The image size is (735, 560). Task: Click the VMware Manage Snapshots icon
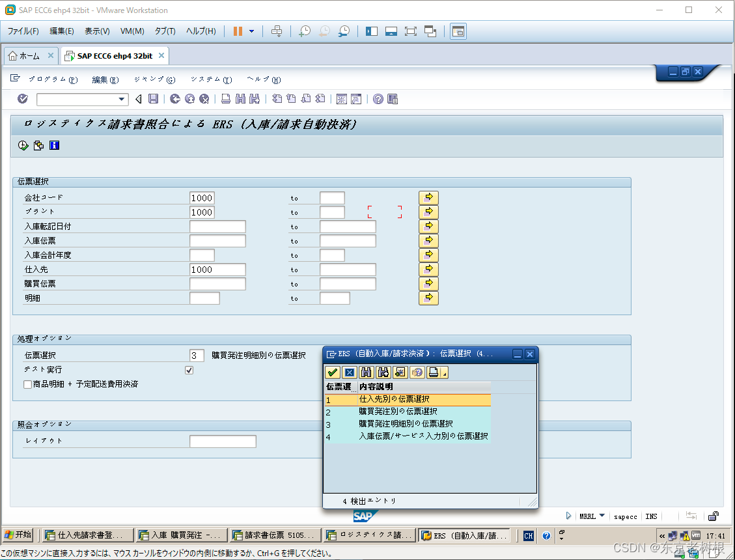click(344, 31)
